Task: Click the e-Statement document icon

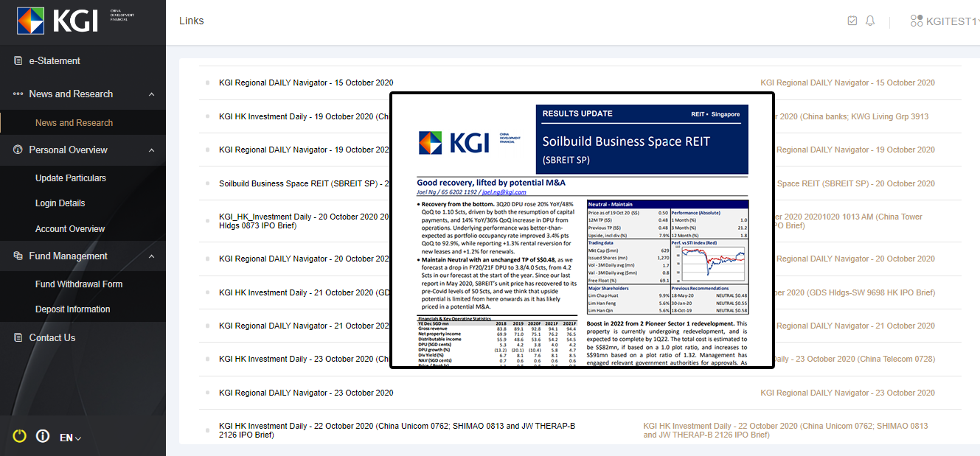Action: pyautogui.click(x=18, y=60)
